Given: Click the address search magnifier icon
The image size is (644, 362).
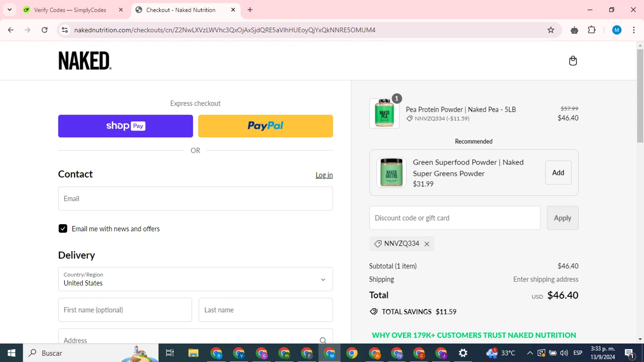Looking at the screenshot, I should [x=323, y=341].
